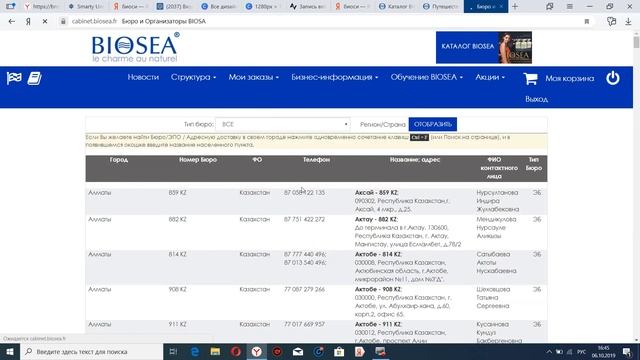Open notification center in system tray
Screen dimensions: 640x360
click(x=627, y=351)
